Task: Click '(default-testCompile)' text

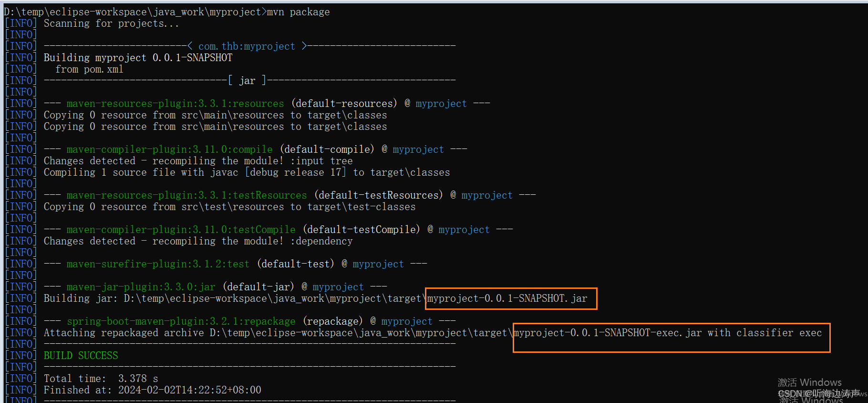Action: 362,230
